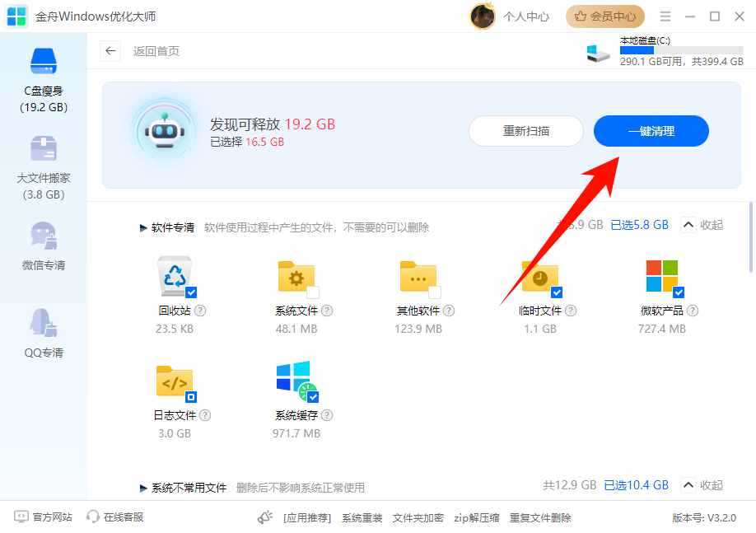Toggle the 微软产品 checkbox
756x533 pixels.
pyautogui.click(x=679, y=291)
